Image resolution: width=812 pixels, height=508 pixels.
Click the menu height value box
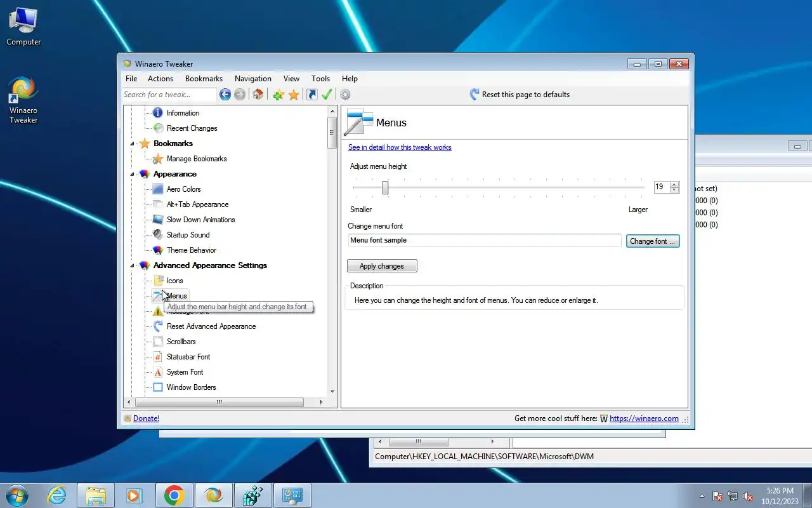click(x=662, y=187)
